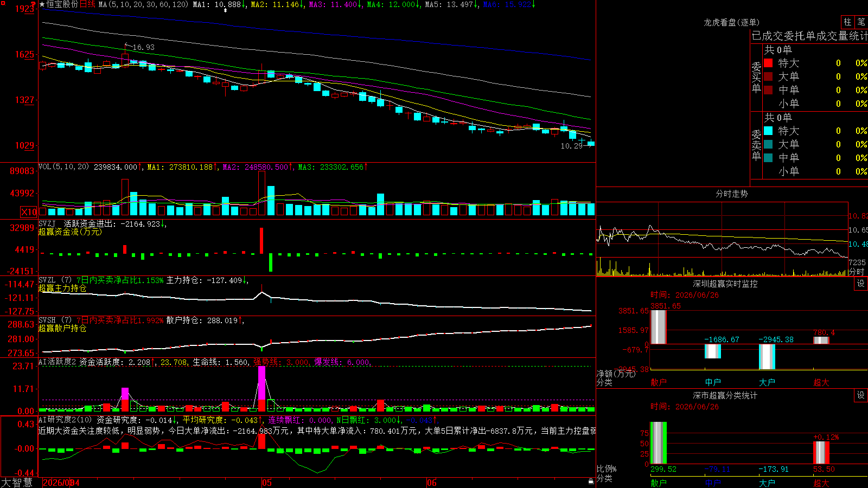Click the 委卖单 vertical label
Viewport: 868px width, 488px height.
click(x=756, y=145)
